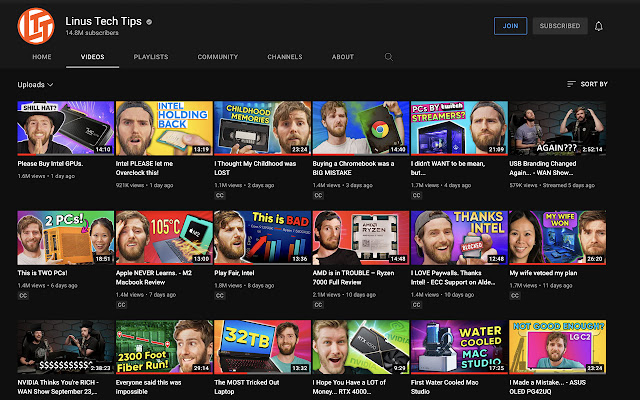Click title 'Apple NEVER Learns. - M2 Macbook Review'
This screenshot has width=640, height=400.
pos(154,278)
